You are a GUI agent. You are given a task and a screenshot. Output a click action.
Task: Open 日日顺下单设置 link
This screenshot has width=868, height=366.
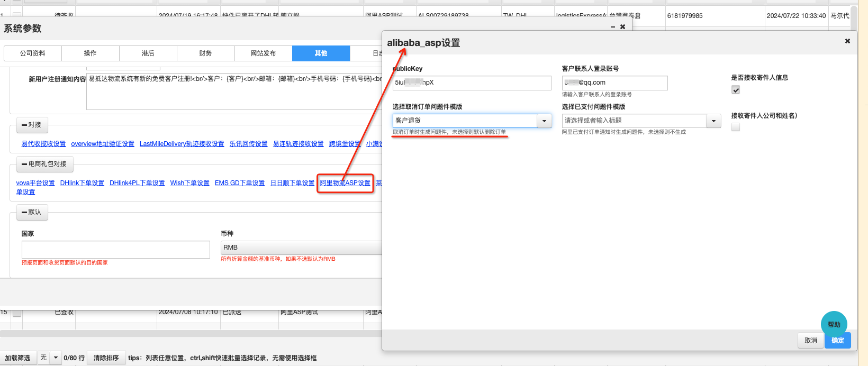(x=293, y=183)
